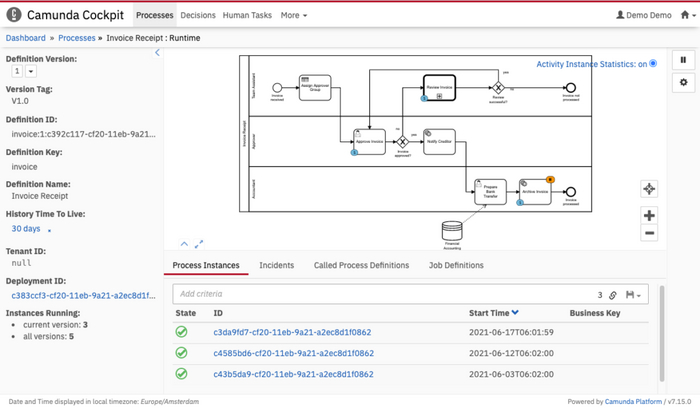Open the gear settings icon beside the diagram

[683, 83]
